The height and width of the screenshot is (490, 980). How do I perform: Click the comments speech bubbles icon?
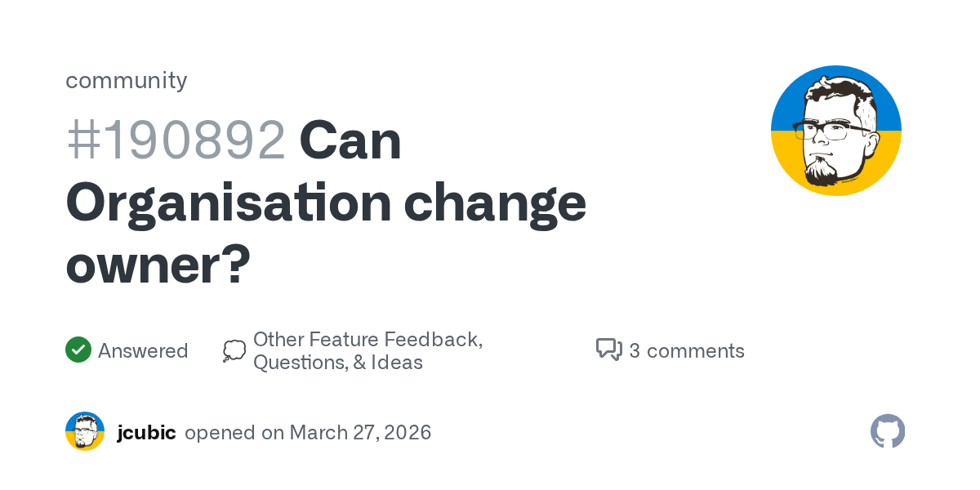pos(609,350)
